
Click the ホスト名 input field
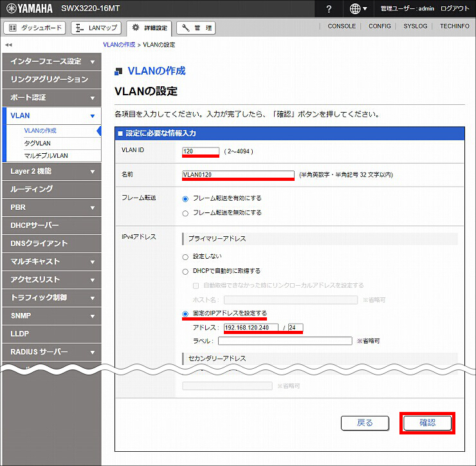click(291, 300)
